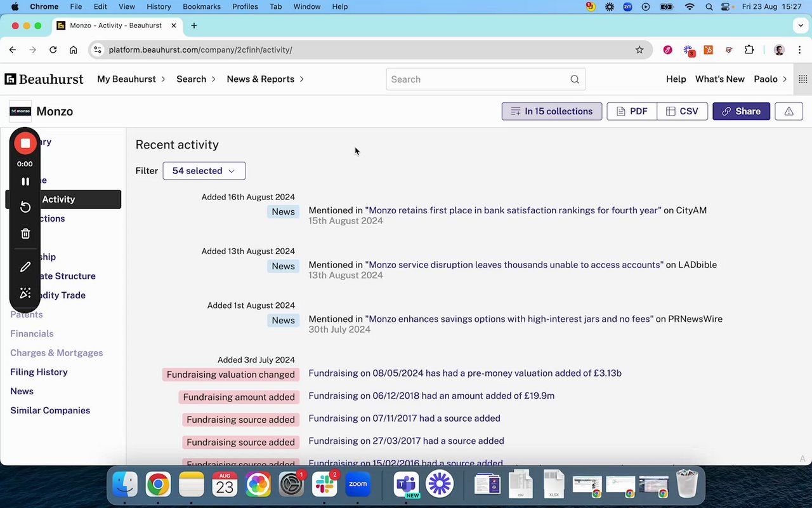The height and width of the screenshot is (508, 812).
Task: Open the magic effects wand icon
Action: click(x=25, y=293)
